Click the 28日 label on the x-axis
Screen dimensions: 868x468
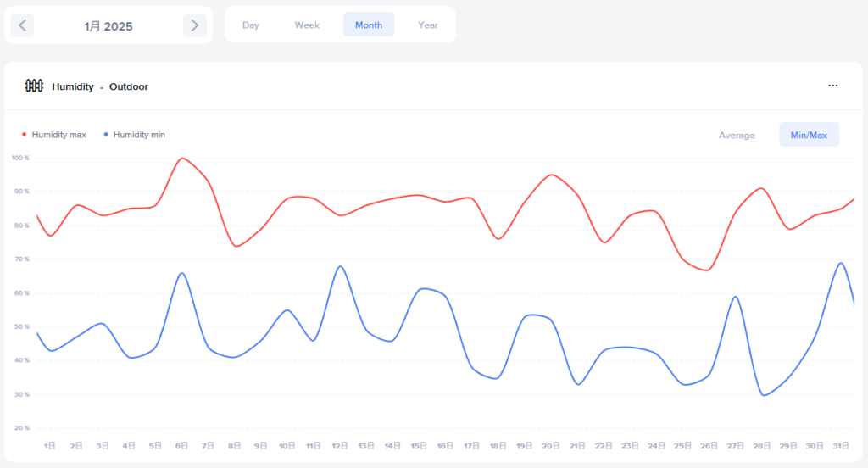[762, 445]
